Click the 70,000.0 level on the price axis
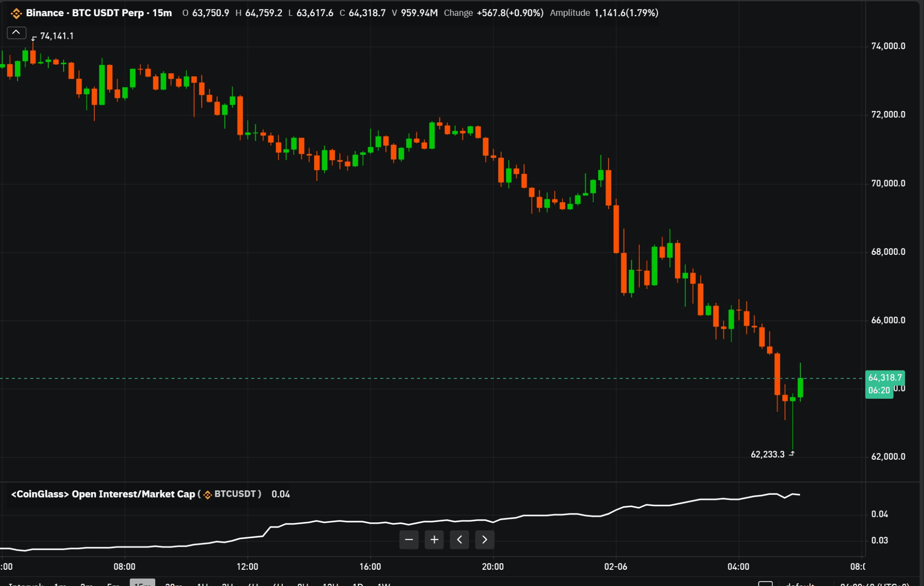 point(888,184)
